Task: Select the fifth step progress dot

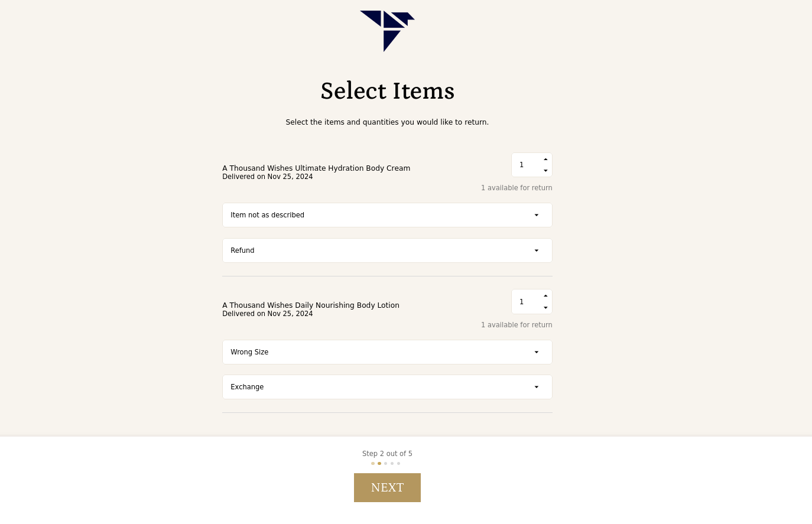Action: (x=399, y=464)
